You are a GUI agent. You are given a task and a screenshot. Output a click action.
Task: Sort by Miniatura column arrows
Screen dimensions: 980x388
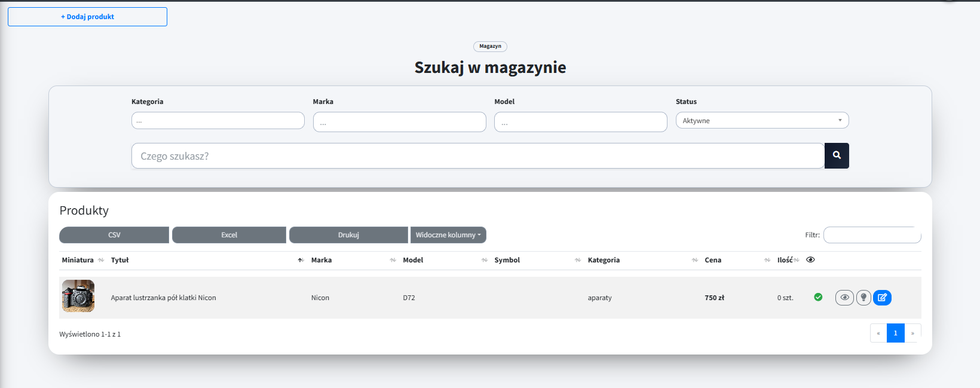click(x=101, y=260)
